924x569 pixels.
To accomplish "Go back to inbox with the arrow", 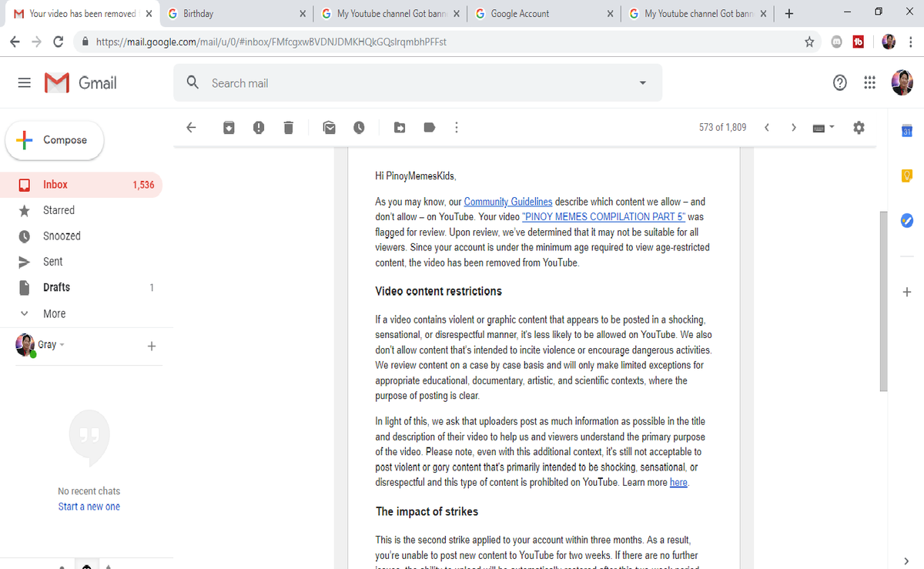I will (192, 128).
